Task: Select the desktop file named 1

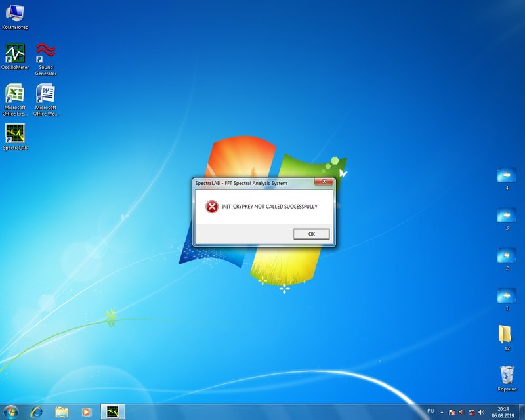Action: [507, 300]
